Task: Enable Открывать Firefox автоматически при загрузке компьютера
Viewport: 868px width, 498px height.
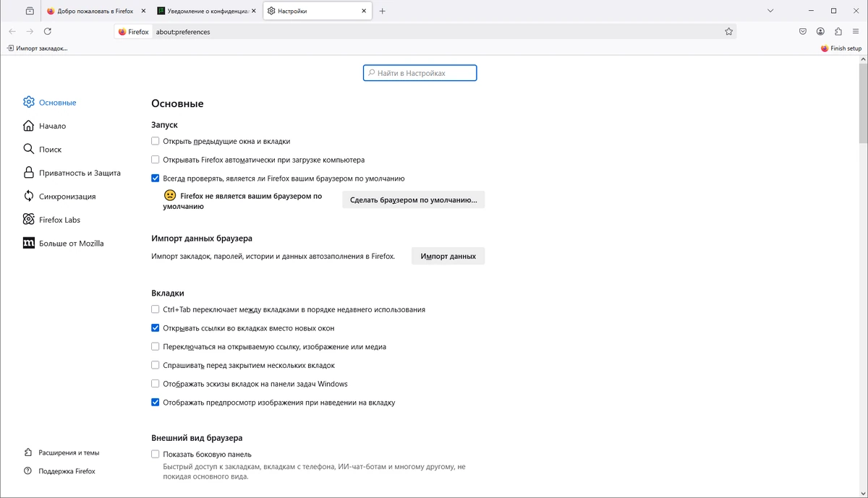Action: coord(156,160)
